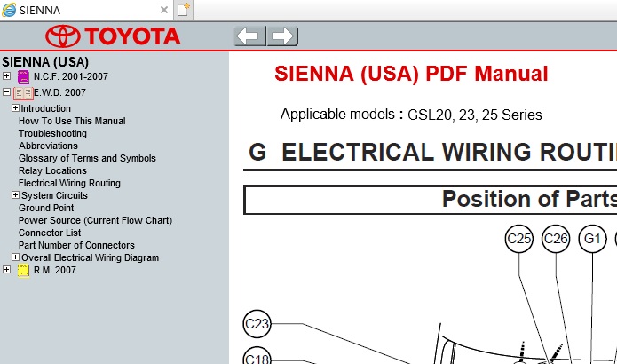
Task: Open the Troubleshooting page
Action: (x=52, y=134)
